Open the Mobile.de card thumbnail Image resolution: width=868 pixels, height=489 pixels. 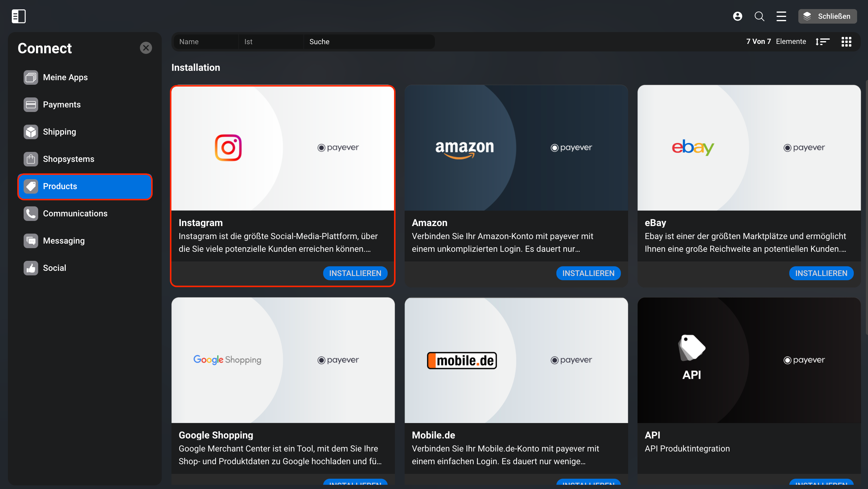[x=516, y=360]
